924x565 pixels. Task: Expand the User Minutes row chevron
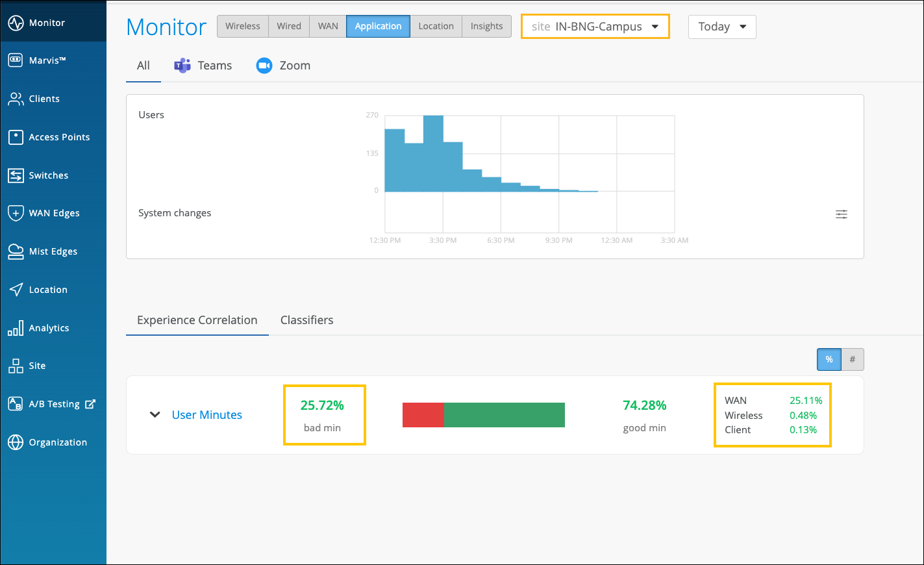click(155, 414)
